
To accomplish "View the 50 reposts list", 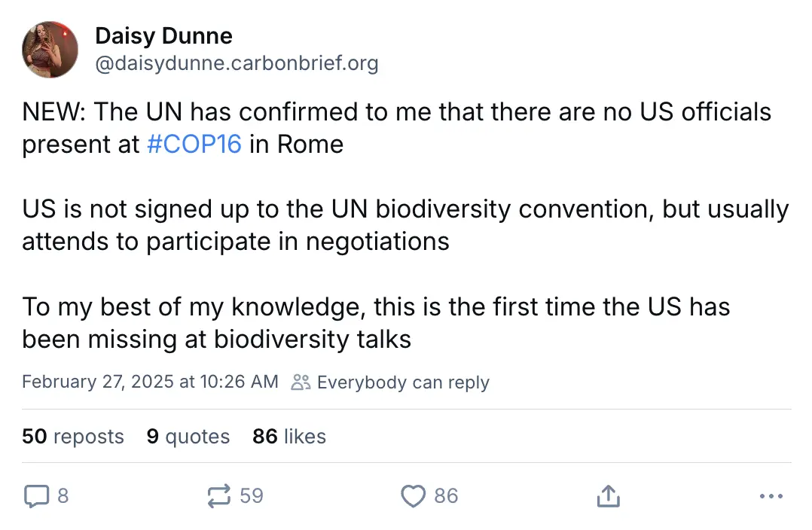I will pyautogui.click(x=72, y=437).
